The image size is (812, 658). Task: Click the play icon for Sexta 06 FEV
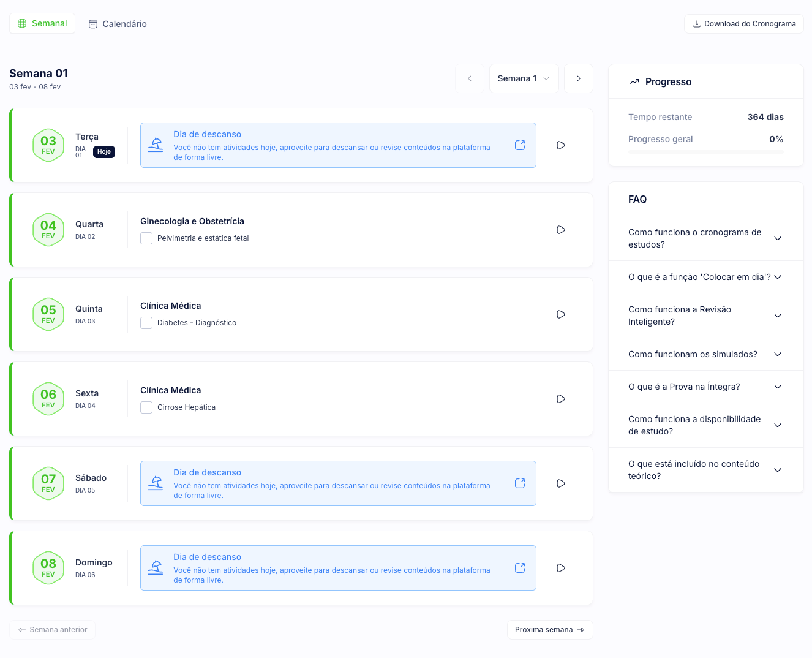point(560,399)
